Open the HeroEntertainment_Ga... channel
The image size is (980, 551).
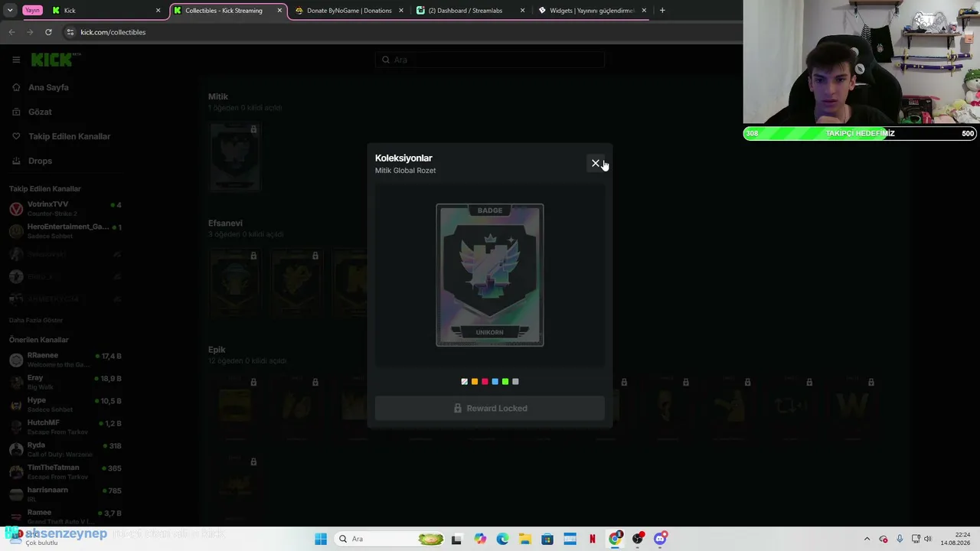[66, 231]
